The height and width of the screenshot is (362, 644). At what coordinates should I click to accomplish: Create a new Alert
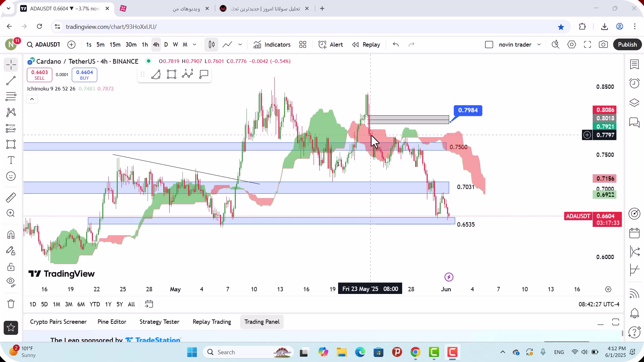[330, 45]
